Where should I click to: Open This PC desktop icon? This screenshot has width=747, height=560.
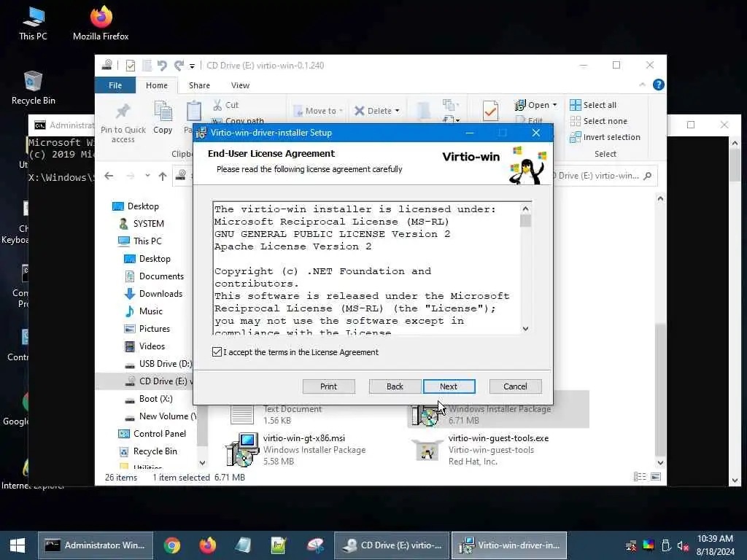click(x=33, y=23)
